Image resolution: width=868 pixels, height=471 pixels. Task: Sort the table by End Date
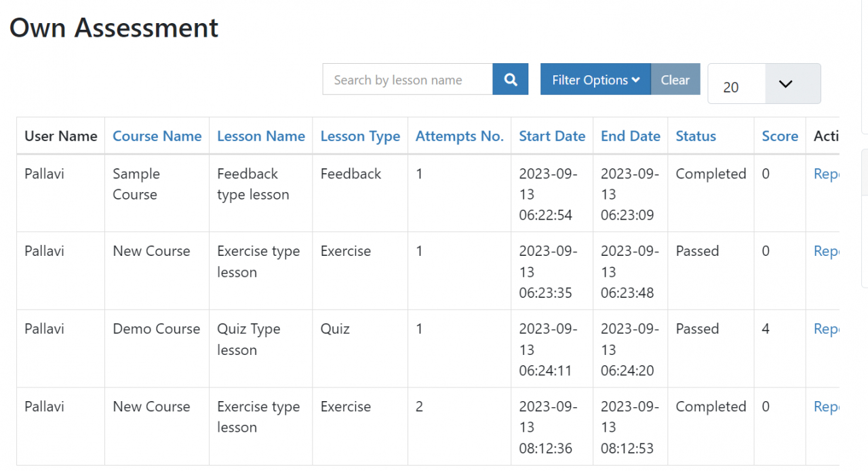coord(630,136)
